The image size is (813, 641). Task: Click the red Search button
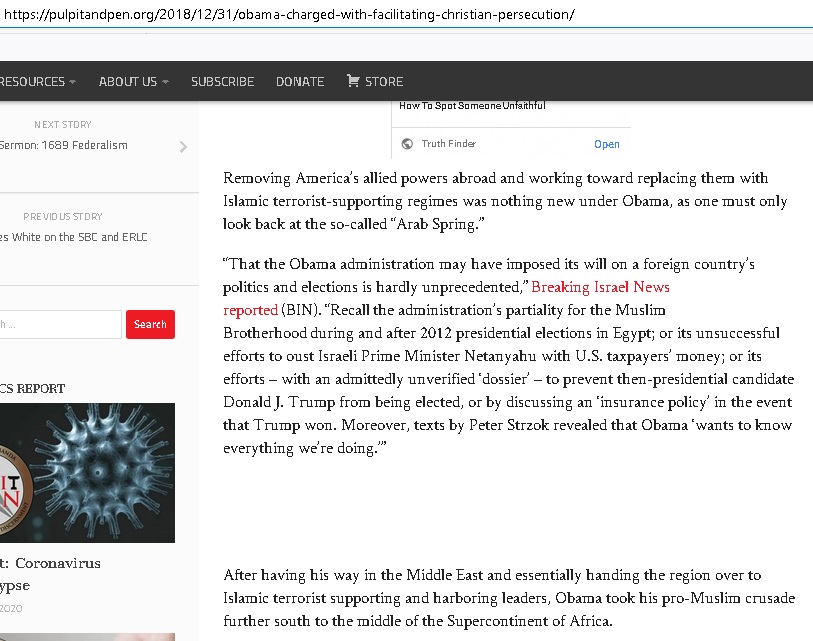[x=150, y=324]
